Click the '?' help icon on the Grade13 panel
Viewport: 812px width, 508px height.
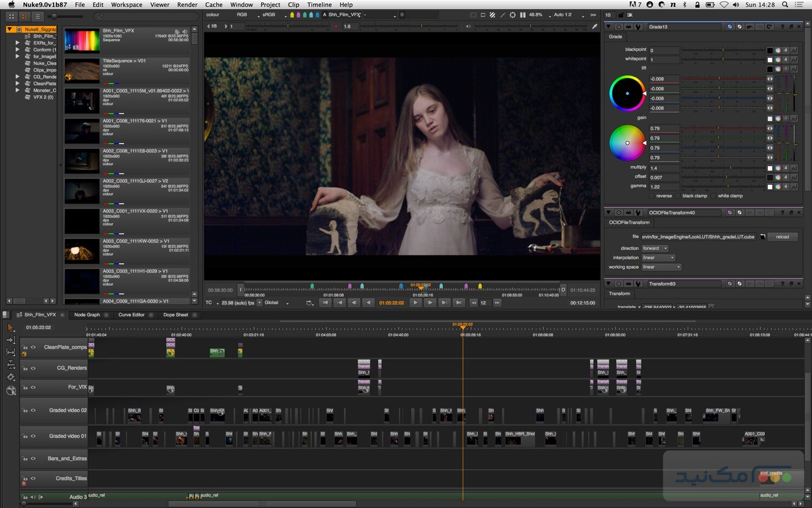pyautogui.click(x=782, y=28)
